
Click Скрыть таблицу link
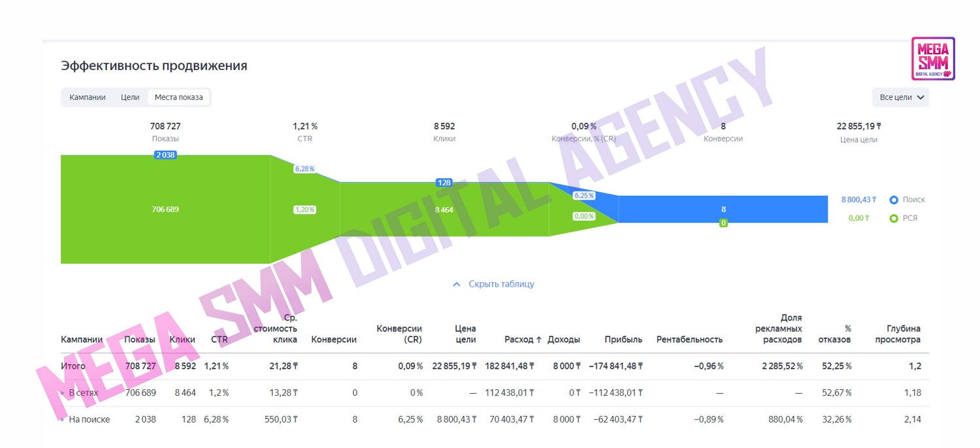501,284
